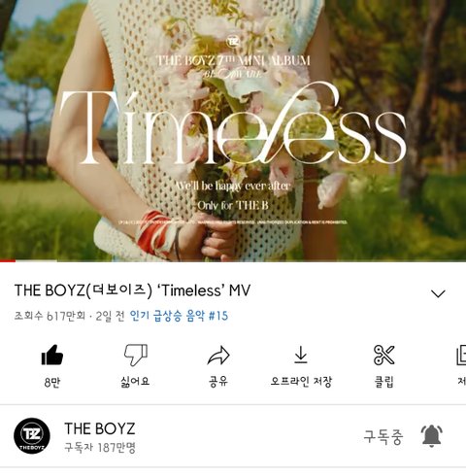Expand the video description chevron
466x476 pixels.
click(438, 293)
